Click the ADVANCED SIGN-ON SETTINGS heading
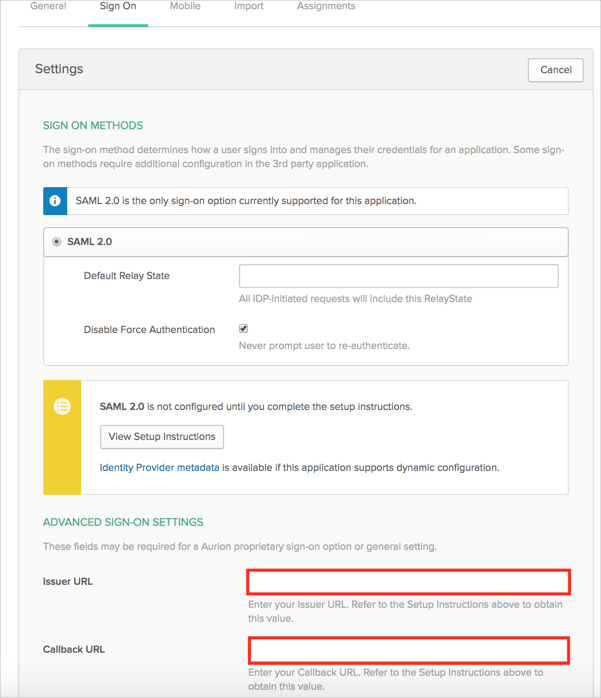601x698 pixels. click(x=123, y=522)
